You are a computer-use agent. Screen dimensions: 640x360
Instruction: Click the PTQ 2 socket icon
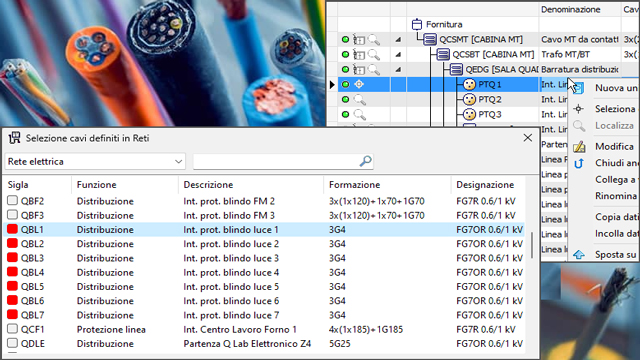pyautogui.click(x=469, y=99)
